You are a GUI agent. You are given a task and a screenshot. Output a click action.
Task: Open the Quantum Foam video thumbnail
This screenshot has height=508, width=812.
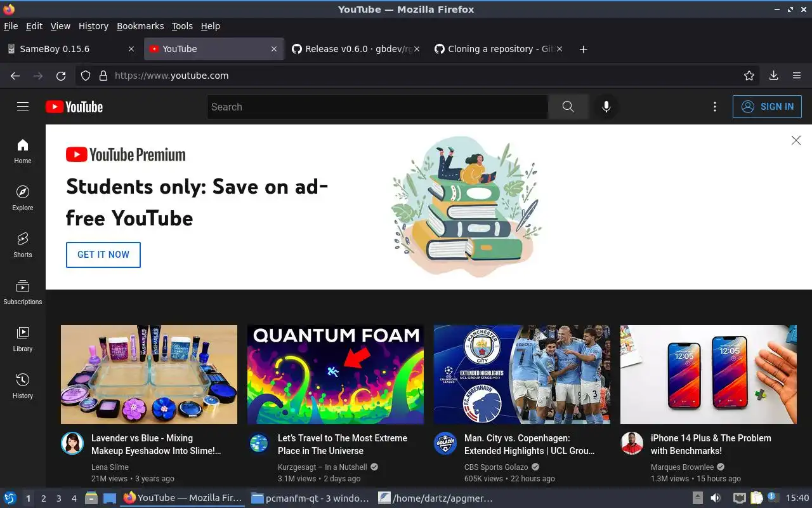[336, 375]
